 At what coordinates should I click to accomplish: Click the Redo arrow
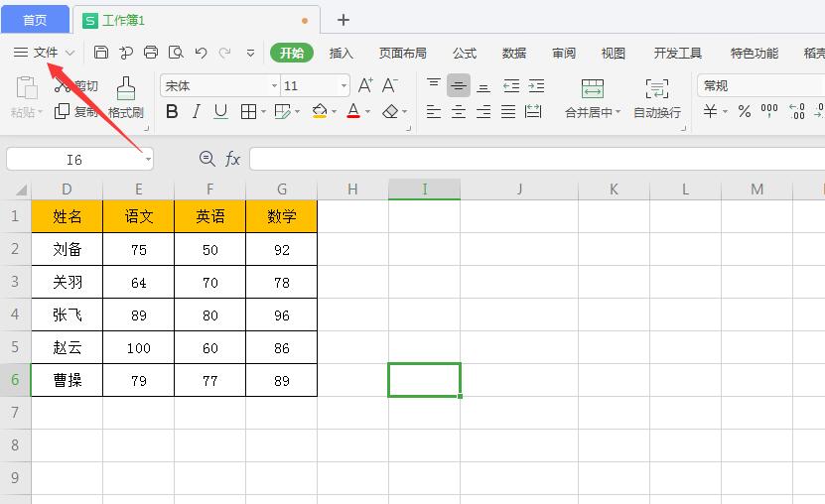click(x=225, y=53)
